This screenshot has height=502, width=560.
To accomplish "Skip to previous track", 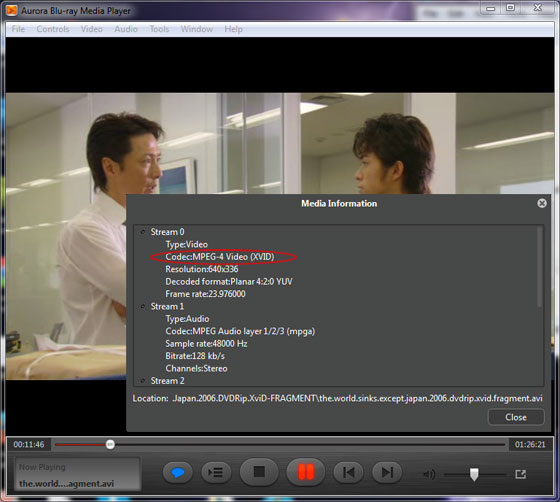I will point(348,473).
